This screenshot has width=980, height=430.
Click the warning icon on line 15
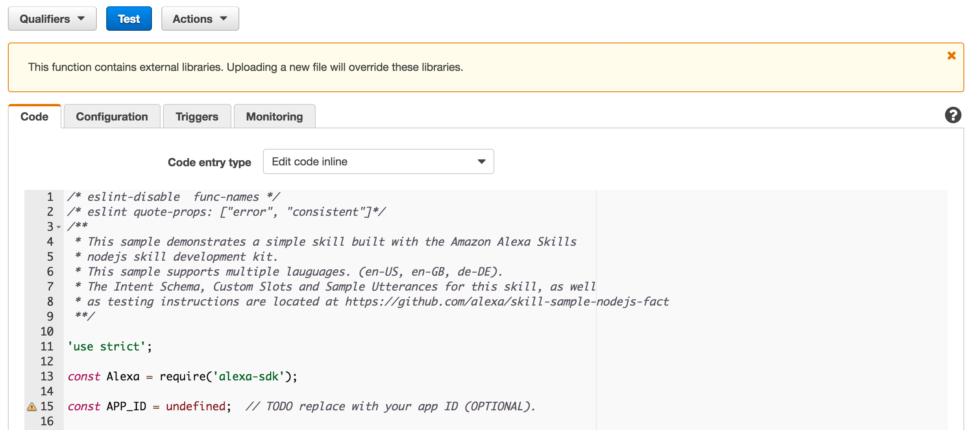pos(32,407)
